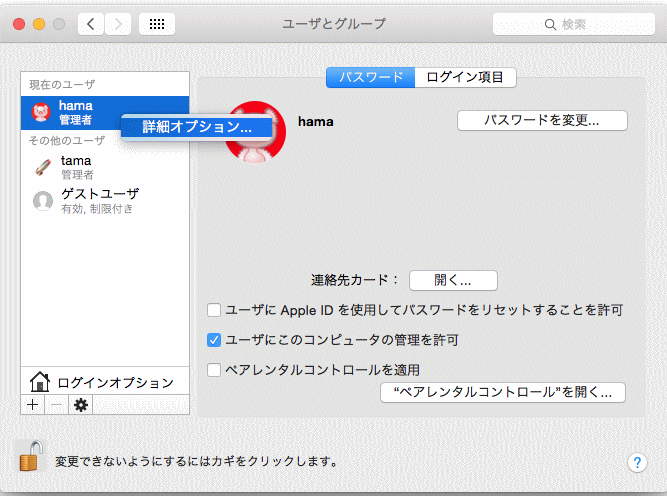This screenshot has width=667, height=496.
Task: Show all preferences via grid icon
Action: (x=157, y=24)
